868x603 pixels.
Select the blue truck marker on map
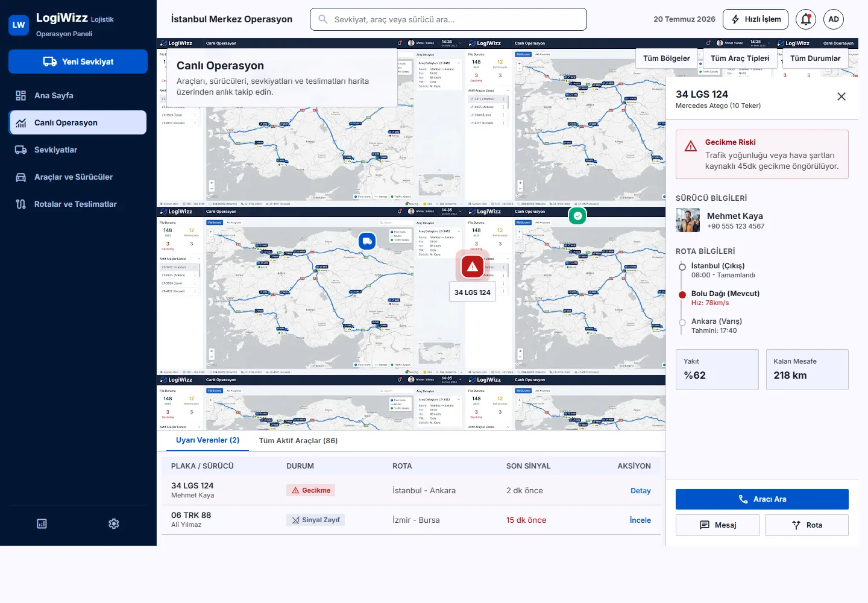(x=367, y=241)
